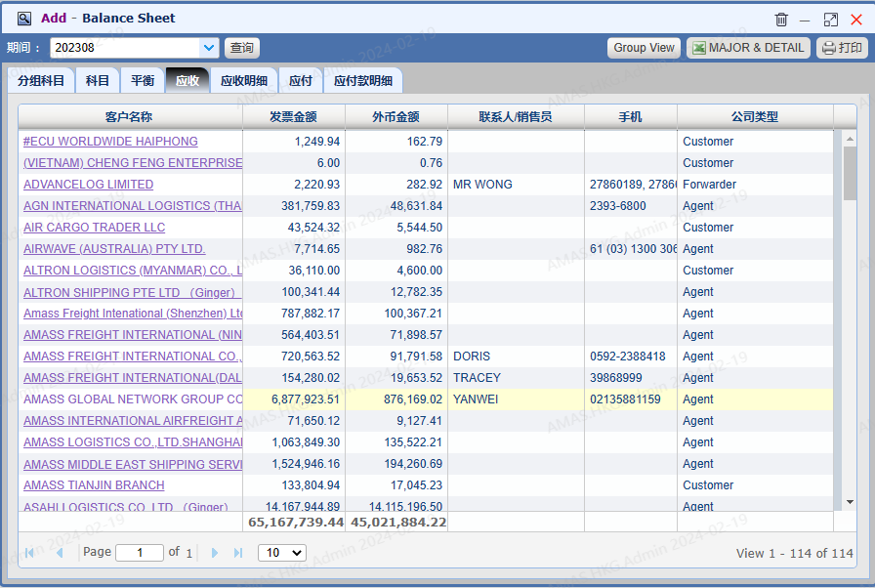Open AMASS FREIGHT INTERNATIONAL(DAL link
Screen dimensions: 875x588
[x=133, y=378]
